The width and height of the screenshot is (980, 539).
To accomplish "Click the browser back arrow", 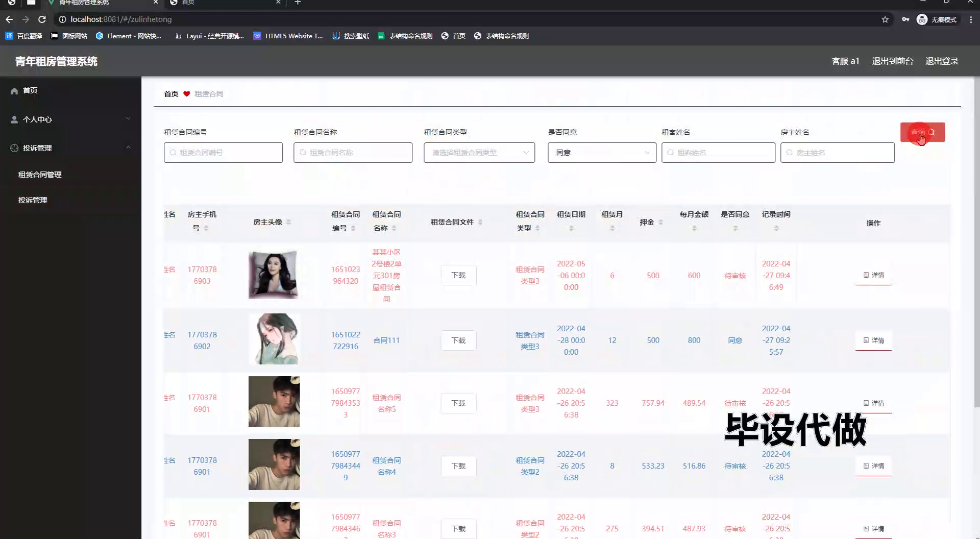I will pyautogui.click(x=9, y=19).
